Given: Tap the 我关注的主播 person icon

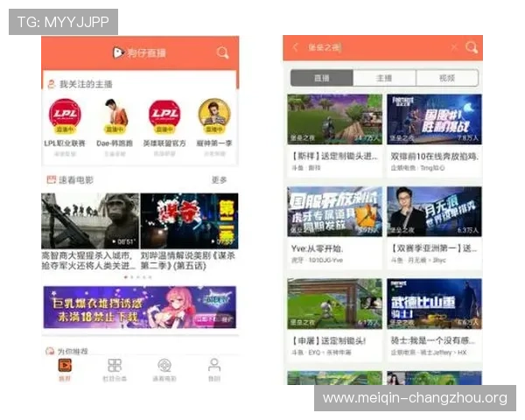Looking at the screenshot, I should [52, 84].
